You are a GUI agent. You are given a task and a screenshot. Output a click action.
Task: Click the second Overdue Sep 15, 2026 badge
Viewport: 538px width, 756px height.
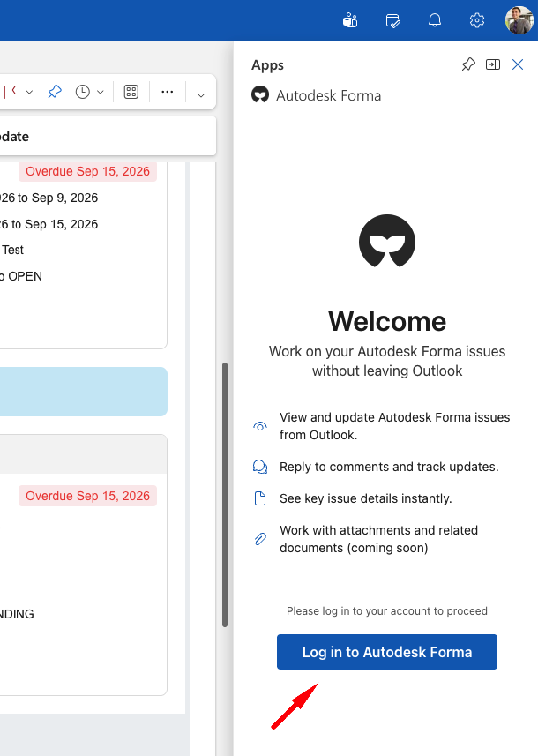pos(87,496)
